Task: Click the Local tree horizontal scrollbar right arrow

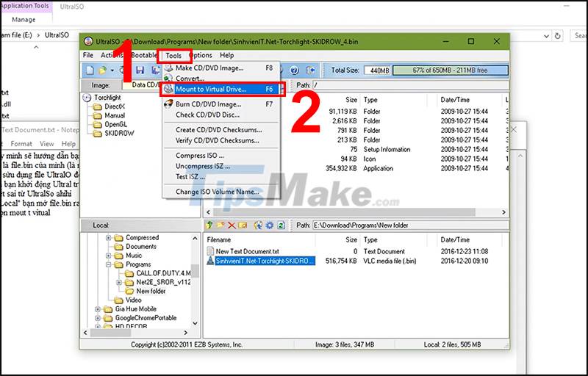Action: 186,333
